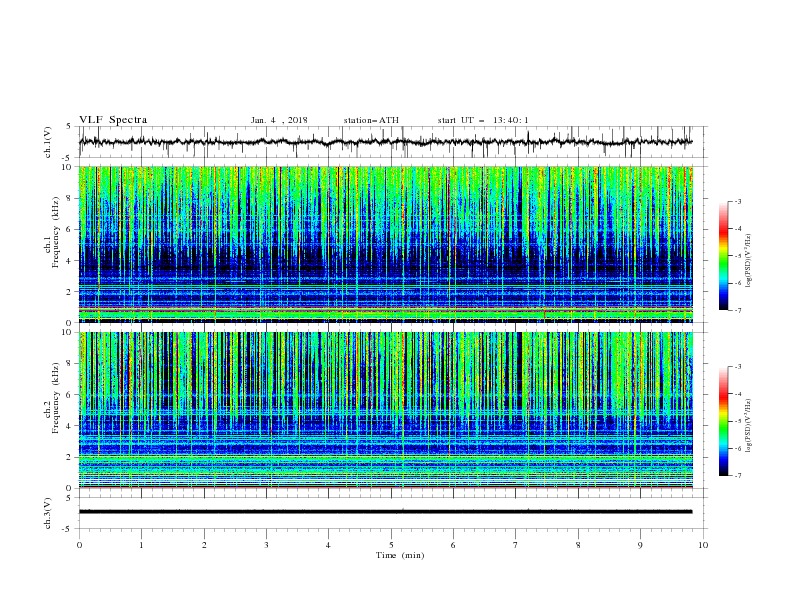Click the "-7" tick on ch.1 colorbar
The width and height of the screenshot is (792, 612).
[738, 310]
